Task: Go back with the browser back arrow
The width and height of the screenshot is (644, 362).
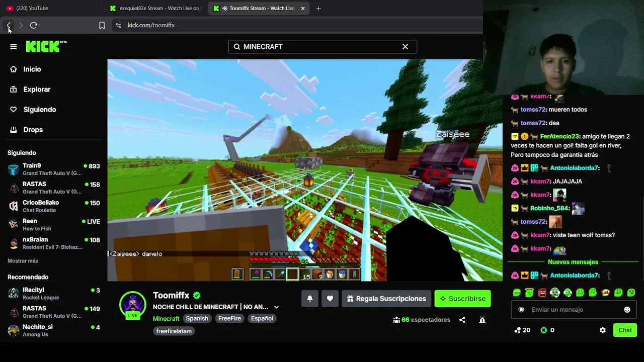Action: coord(9,25)
